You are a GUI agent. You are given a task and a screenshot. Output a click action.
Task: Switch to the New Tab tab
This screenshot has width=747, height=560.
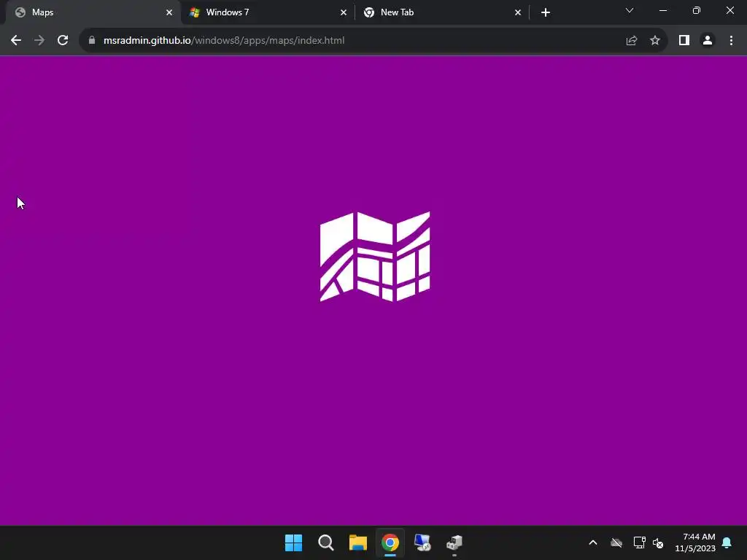pyautogui.click(x=442, y=12)
